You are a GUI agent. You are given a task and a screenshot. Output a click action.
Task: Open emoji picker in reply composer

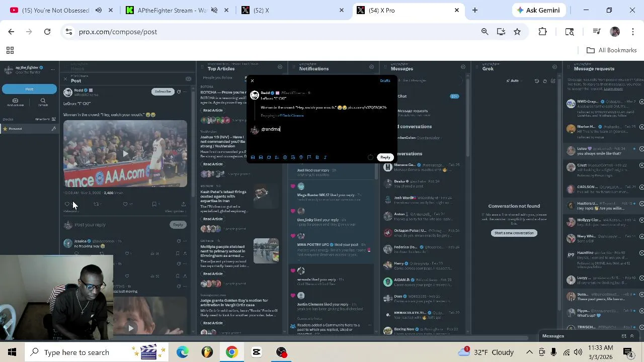coord(285,157)
